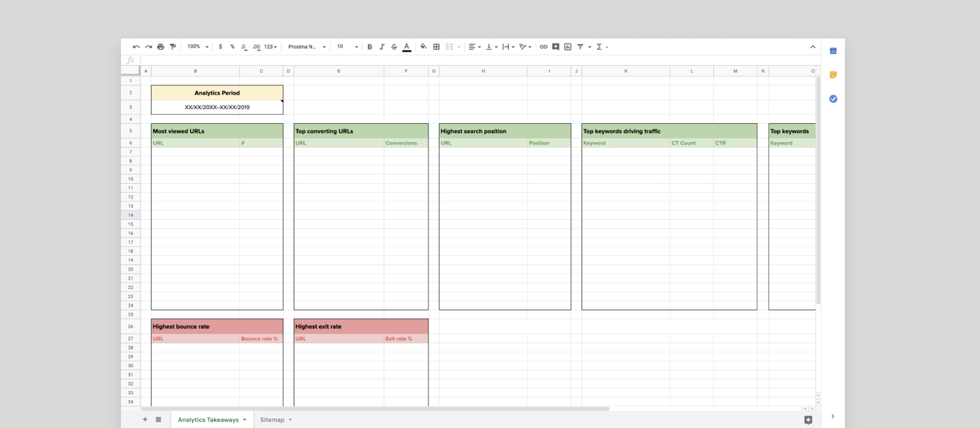Click the Explore button
The width and height of the screenshot is (980, 428).
[808, 420]
